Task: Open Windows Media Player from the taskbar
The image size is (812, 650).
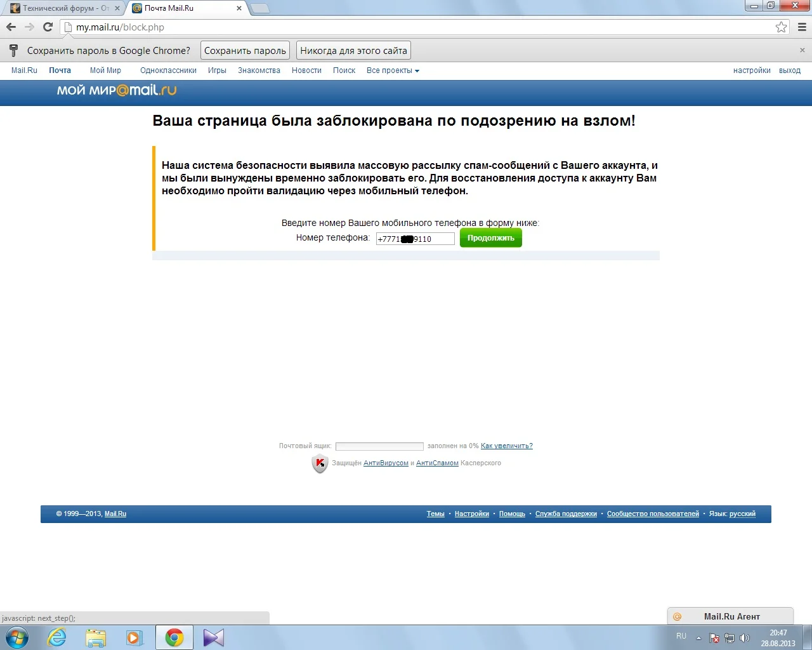Action: pos(134,637)
